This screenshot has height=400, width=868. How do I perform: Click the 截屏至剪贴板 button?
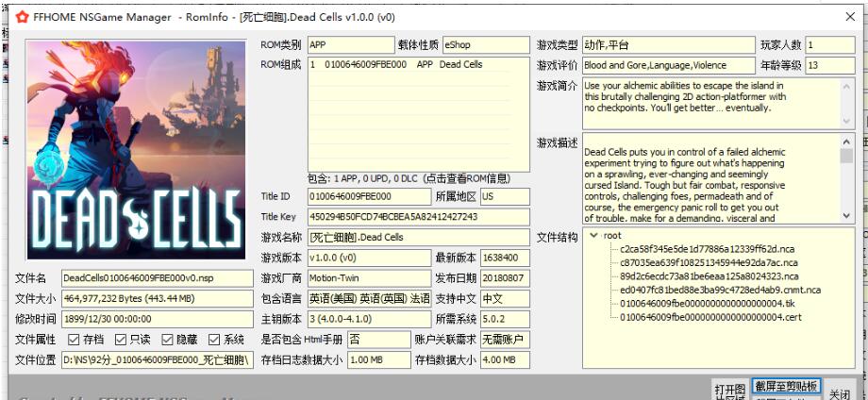tap(786, 386)
